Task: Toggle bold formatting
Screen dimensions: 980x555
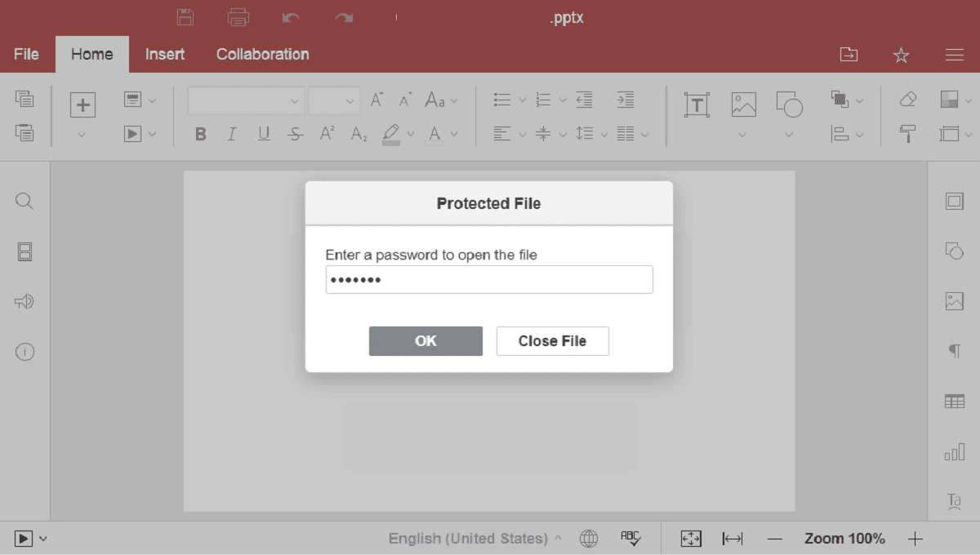Action: [200, 134]
